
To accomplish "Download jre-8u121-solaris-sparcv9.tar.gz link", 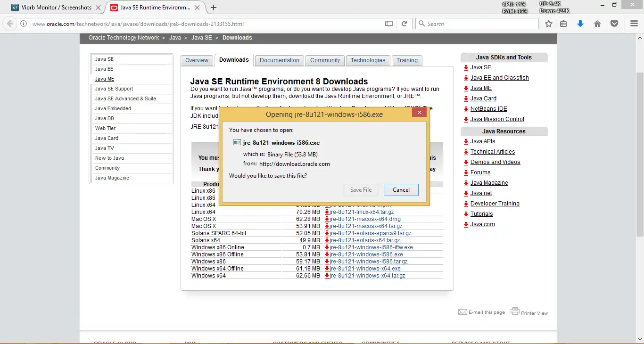I will (x=371, y=233).
